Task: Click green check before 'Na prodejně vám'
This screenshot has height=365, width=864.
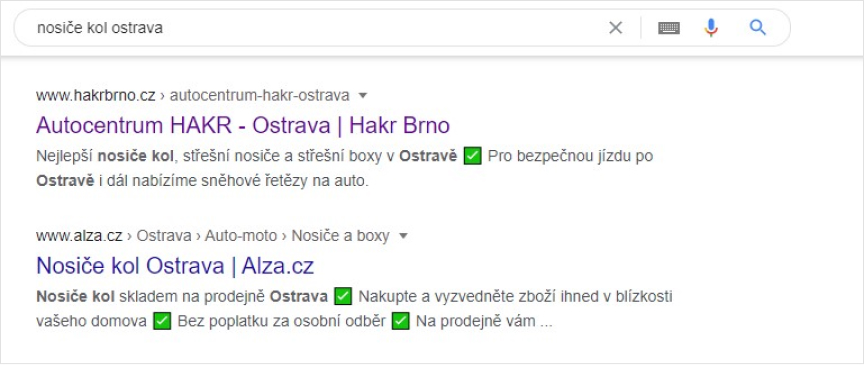Action: (x=401, y=321)
